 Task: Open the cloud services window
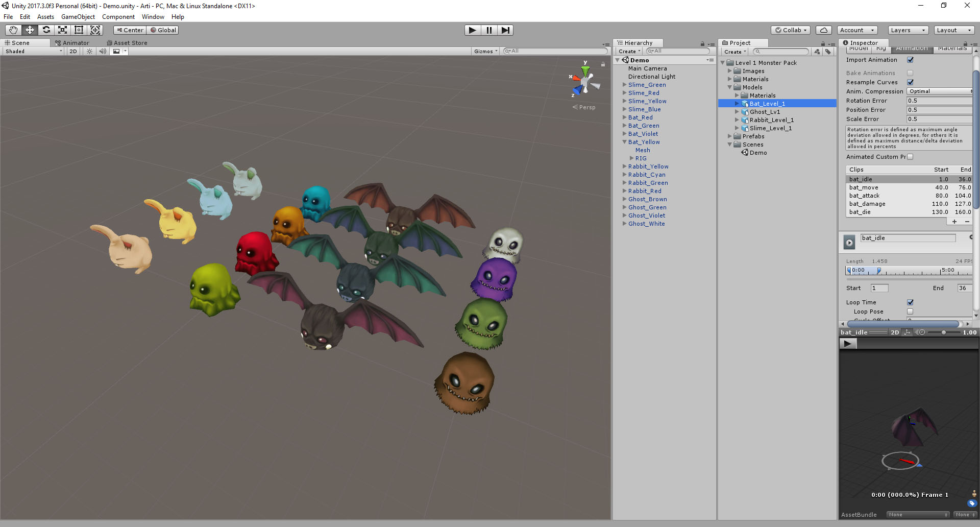tap(823, 30)
